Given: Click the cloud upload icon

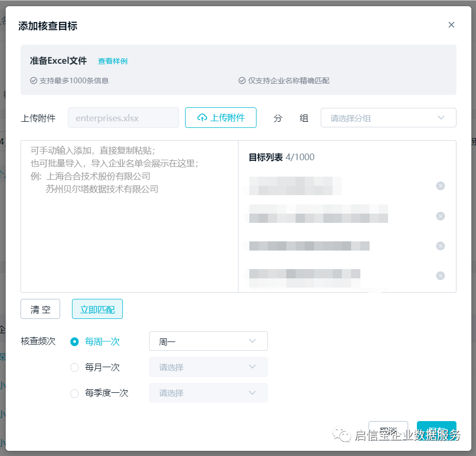Looking at the screenshot, I should pos(202,118).
